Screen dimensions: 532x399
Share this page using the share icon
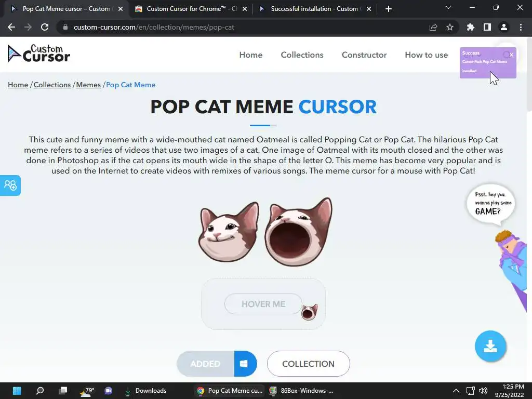(433, 27)
